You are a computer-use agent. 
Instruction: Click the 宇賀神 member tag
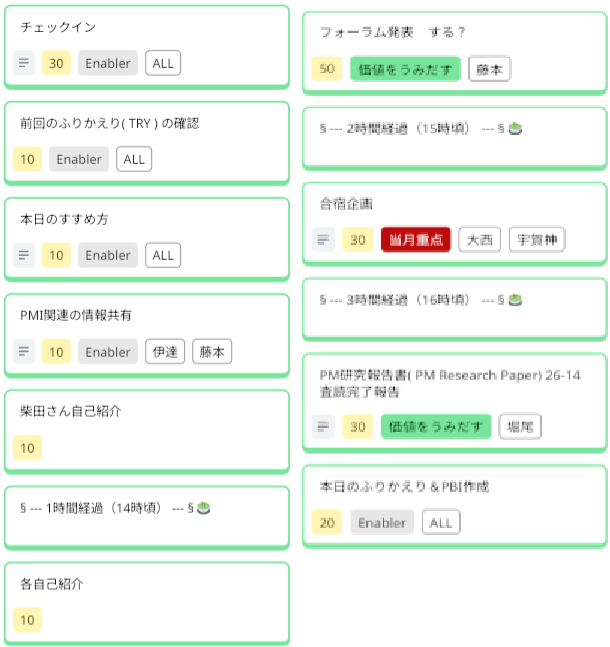coord(537,240)
